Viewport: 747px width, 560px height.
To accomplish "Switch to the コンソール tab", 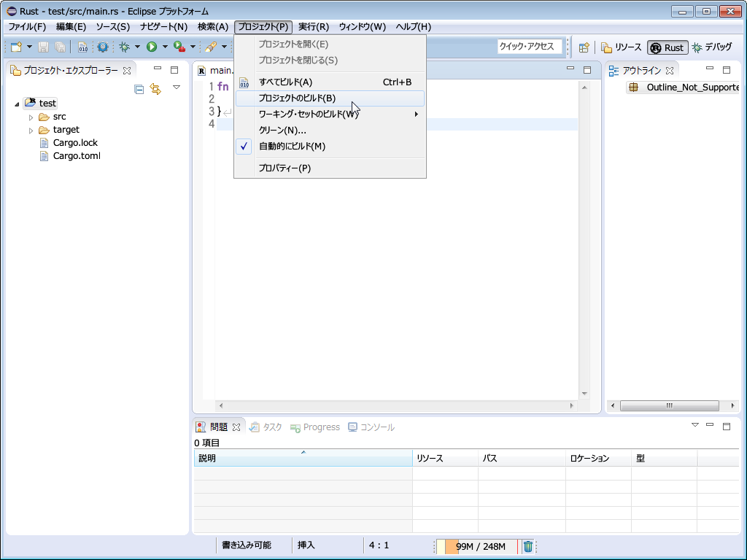I will pos(371,427).
